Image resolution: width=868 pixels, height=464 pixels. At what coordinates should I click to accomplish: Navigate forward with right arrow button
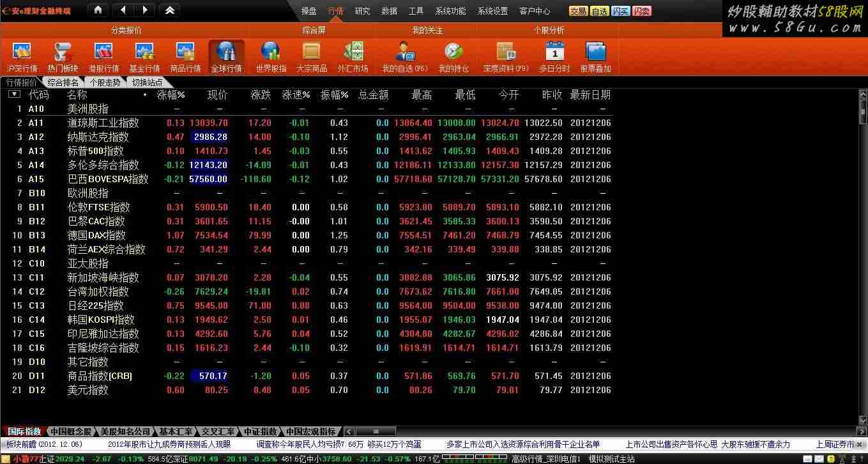click(x=145, y=10)
